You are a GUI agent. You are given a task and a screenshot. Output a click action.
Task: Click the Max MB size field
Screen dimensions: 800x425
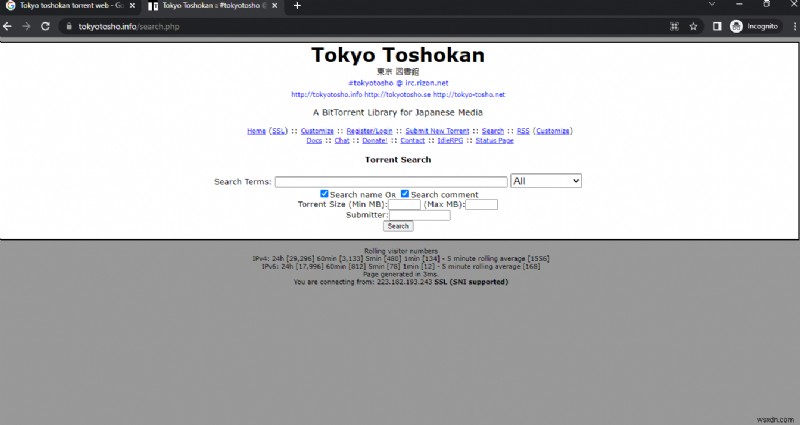(x=481, y=205)
